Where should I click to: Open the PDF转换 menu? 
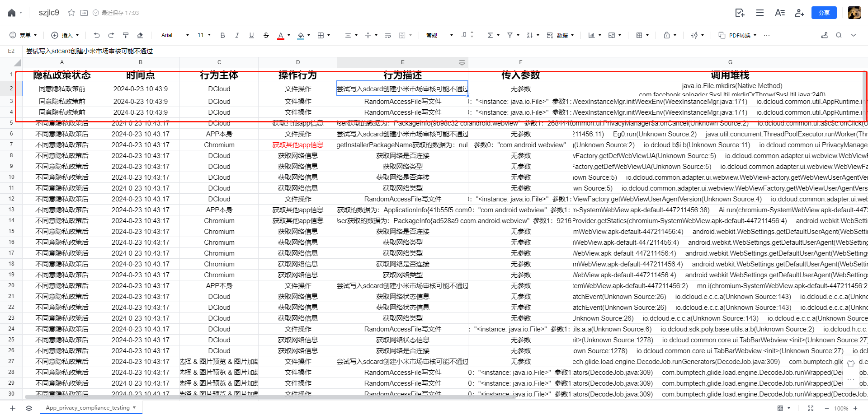tap(737, 35)
